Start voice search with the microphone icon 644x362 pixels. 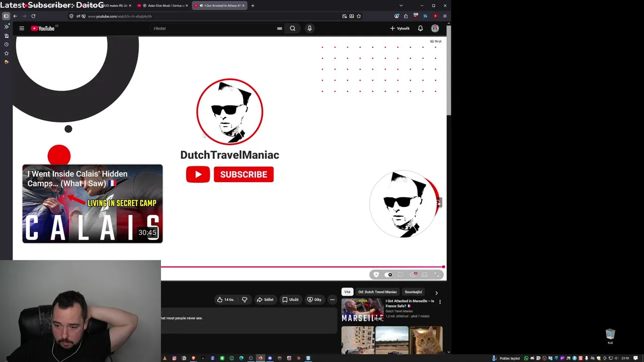pyautogui.click(x=309, y=28)
